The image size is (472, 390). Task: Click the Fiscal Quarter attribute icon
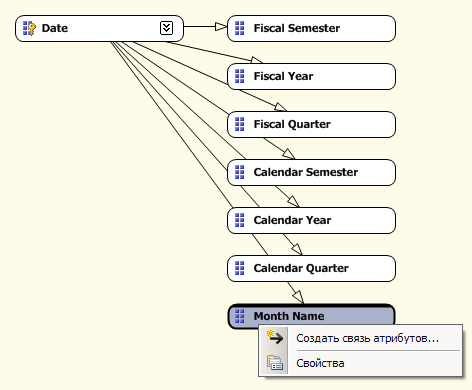coord(240,124)
